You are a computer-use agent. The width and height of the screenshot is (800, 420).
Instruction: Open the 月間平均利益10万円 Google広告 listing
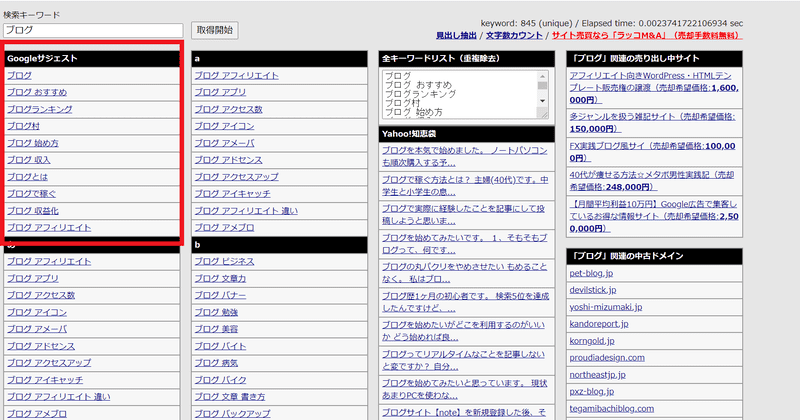tap(654, 216)
